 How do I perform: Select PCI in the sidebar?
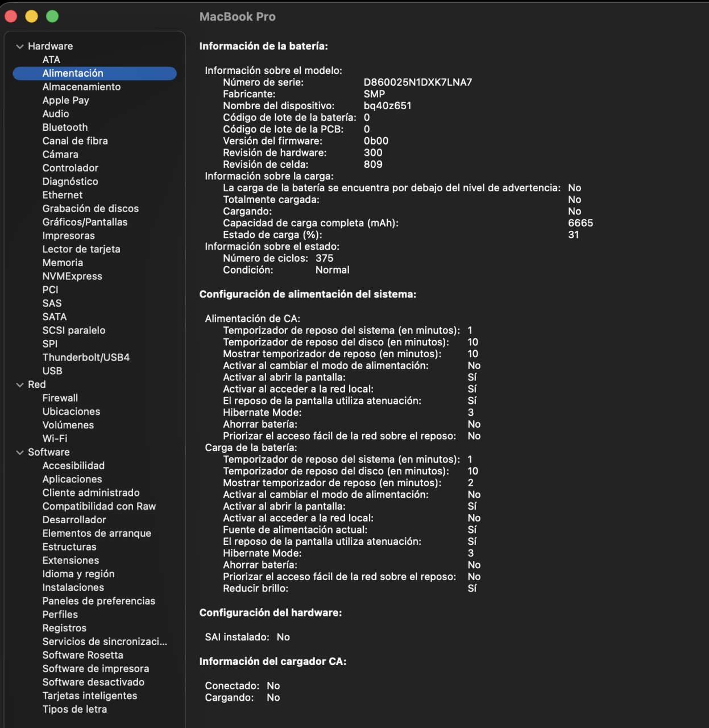pos(50,290)
